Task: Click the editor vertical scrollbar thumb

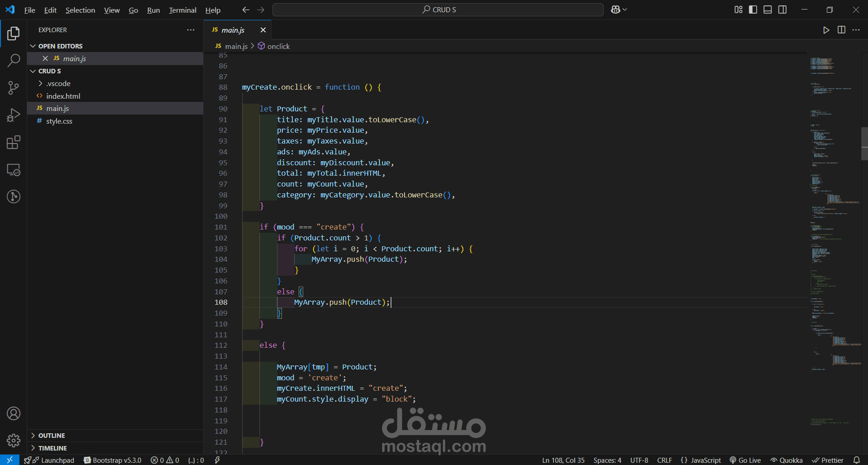Action: (x=864, y=144)
